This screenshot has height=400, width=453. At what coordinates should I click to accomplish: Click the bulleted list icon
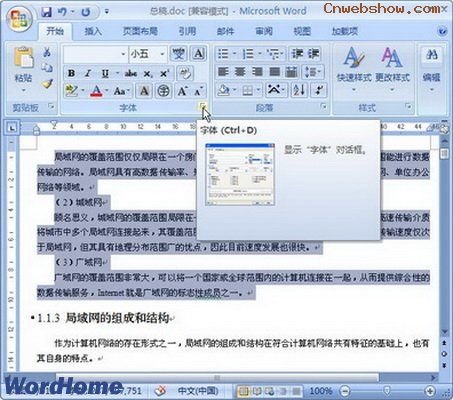pyautogui.click(x=223, y=54)
